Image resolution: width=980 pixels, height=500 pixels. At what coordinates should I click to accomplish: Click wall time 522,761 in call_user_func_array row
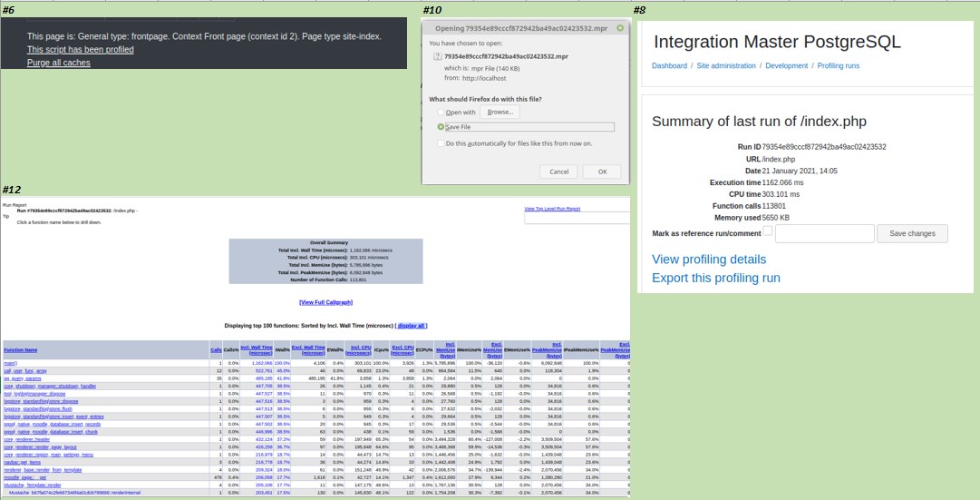(265, 370)
